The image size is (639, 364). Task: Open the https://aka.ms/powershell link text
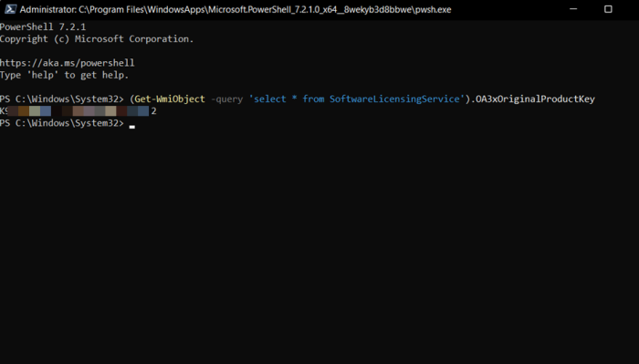click(x=68, y=63)
